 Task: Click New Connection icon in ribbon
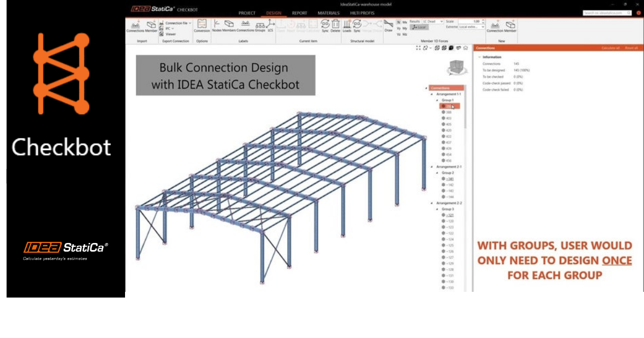pos(495,25)
